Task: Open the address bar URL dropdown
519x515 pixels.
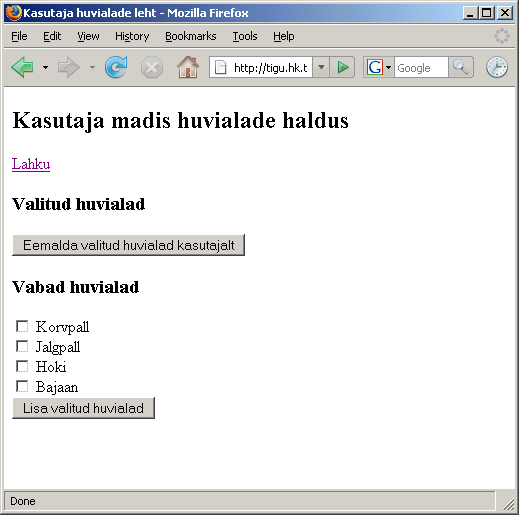Action: click(321, 67)
